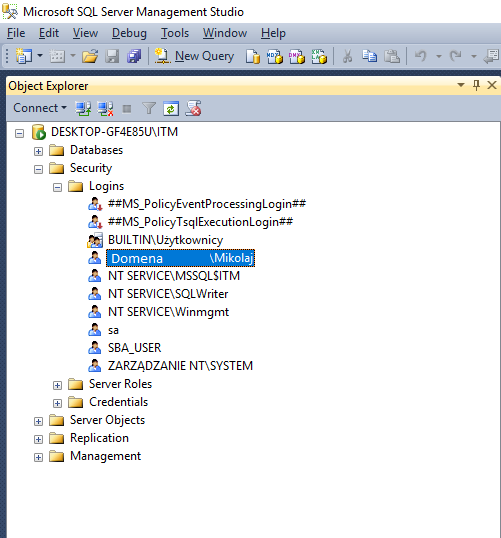Click the Refresh icon in Object Explorer
The width and height of the screenshot is (501, 538).
pyautogui.click(x=171, y=109)
